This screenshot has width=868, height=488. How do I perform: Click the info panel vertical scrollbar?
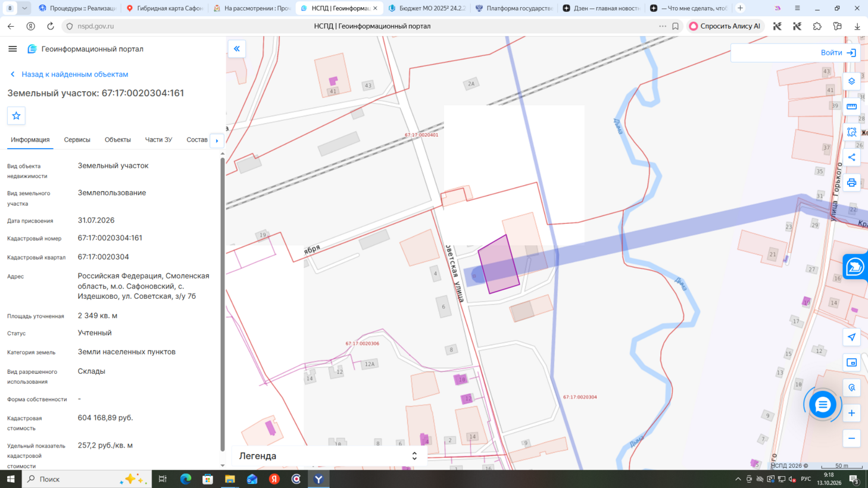coord(223,304)
